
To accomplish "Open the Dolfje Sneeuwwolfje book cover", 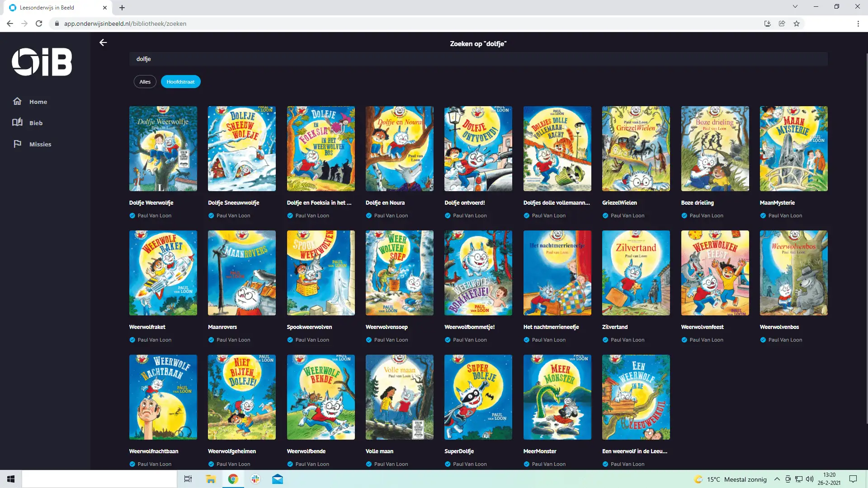I will 242,149.
